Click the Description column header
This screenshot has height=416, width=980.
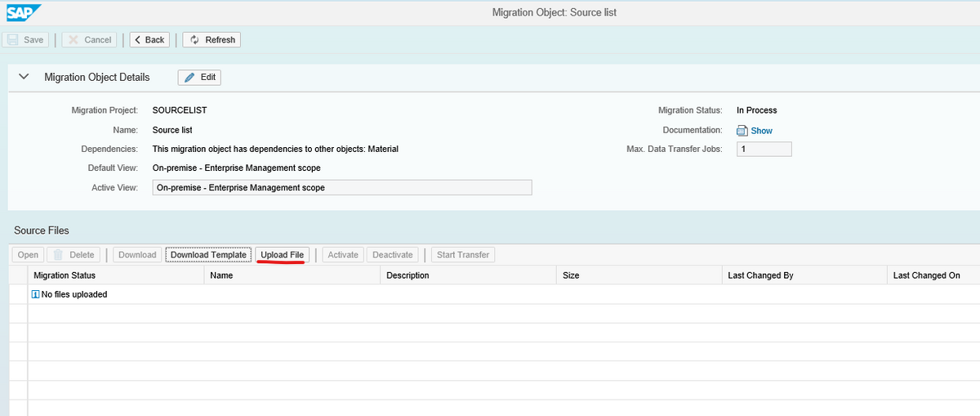point(469,275)
